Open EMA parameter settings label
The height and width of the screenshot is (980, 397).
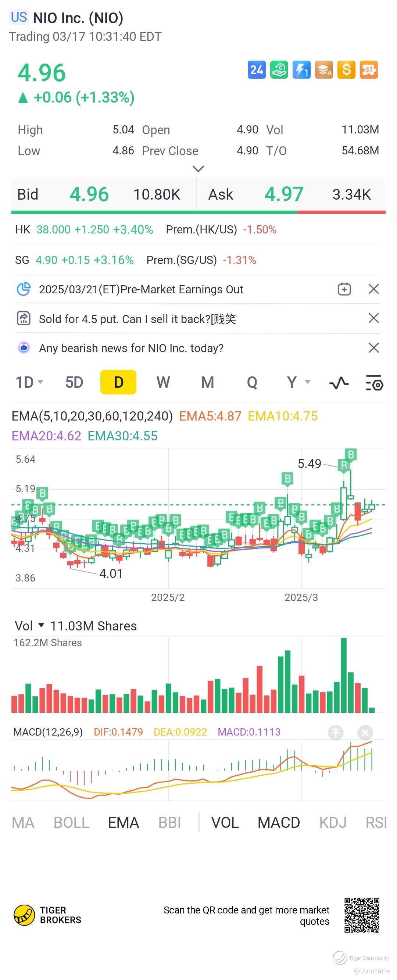[x=92, y=416]
